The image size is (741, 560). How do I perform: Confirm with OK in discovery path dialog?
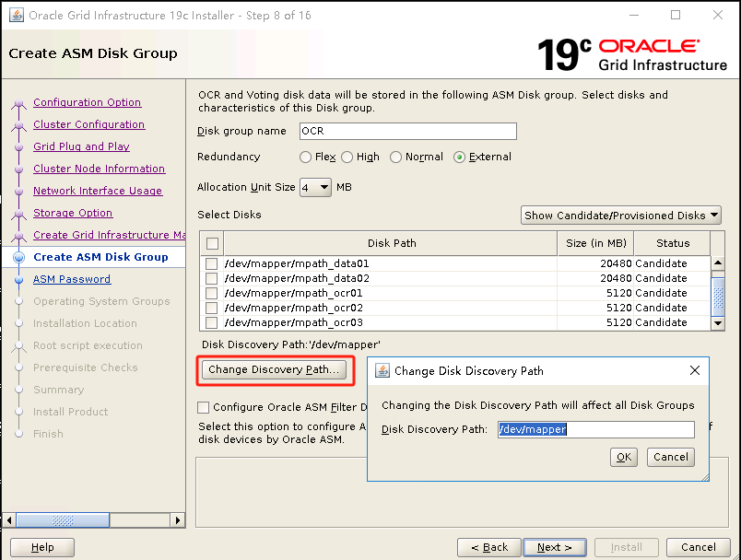pyautogui.click(x=624, y=457)
